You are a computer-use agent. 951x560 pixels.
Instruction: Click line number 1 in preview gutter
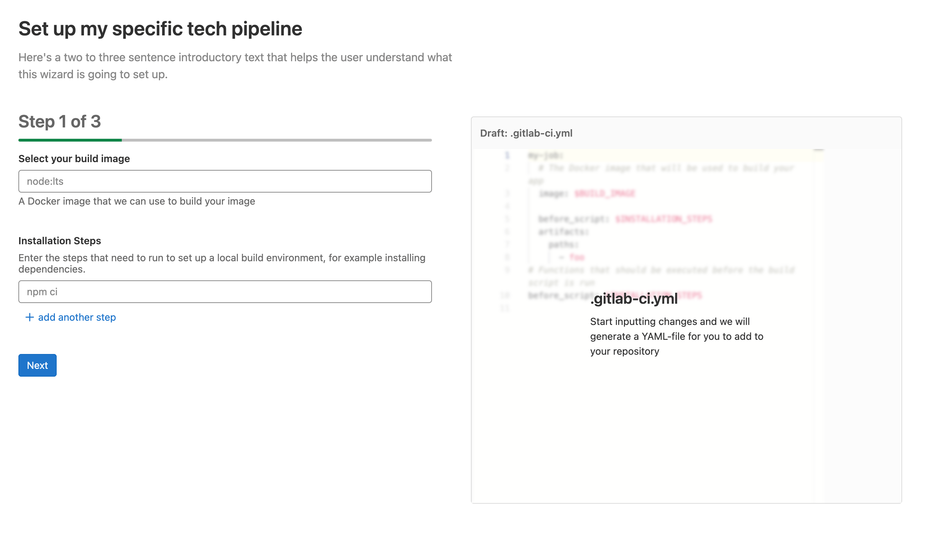click(507, 155)
